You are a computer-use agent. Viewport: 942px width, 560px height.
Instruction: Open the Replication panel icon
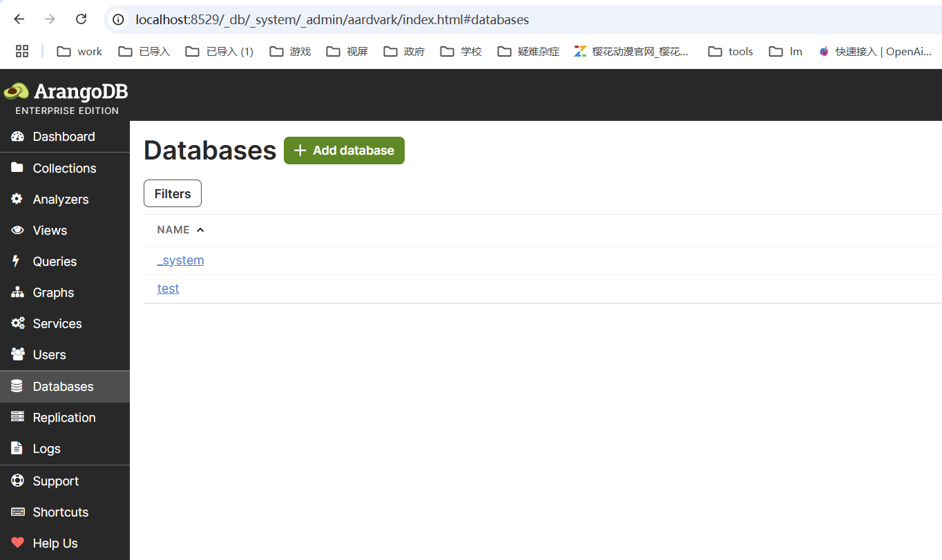click(17, 417)
